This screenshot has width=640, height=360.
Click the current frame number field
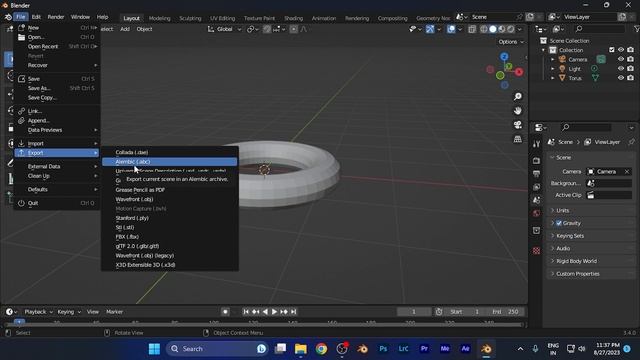pos(414,312)
